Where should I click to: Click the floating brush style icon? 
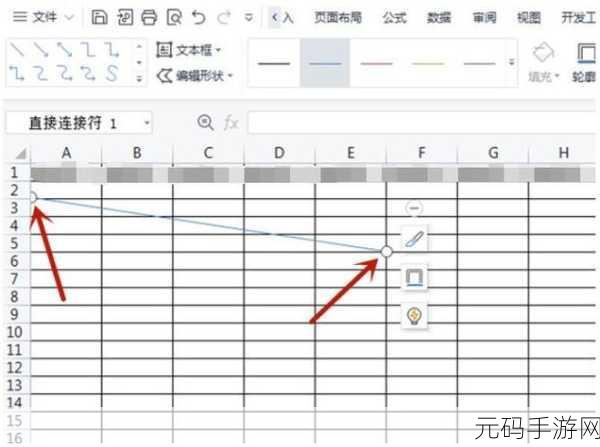point(414,239)
